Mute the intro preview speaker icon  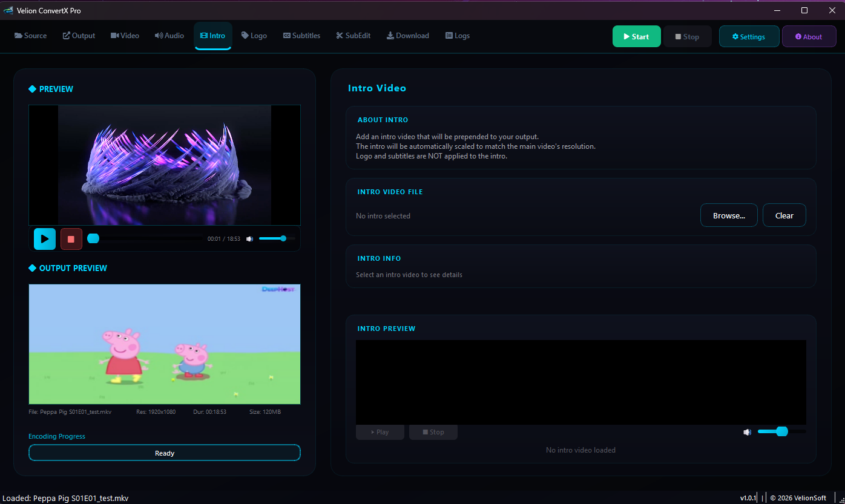pos(748,432)
